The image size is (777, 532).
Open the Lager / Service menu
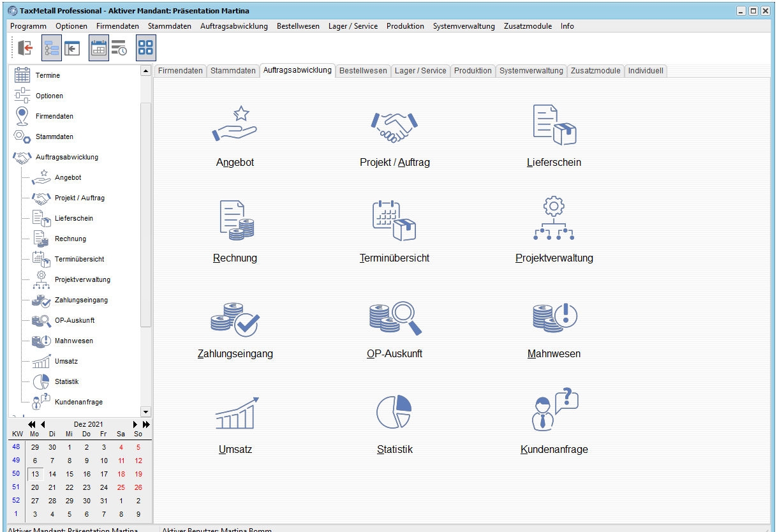(353, 26)
